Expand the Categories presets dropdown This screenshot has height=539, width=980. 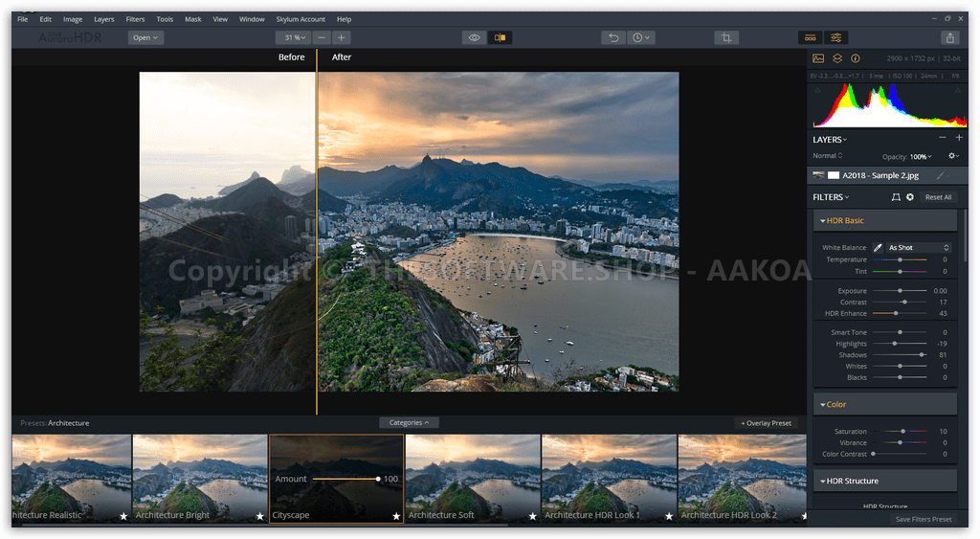pos(409,423)
